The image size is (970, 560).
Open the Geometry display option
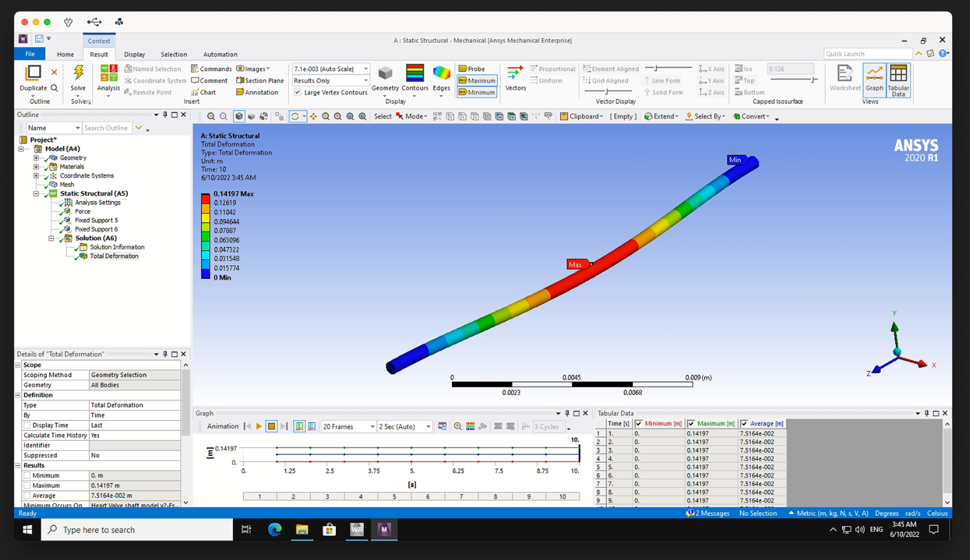coord(385,79)
